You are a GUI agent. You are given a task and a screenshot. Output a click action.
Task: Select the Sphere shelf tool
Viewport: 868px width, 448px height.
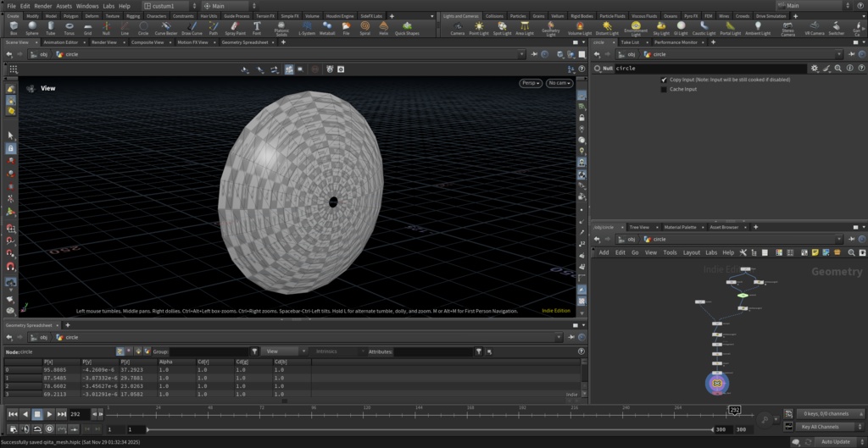click(32, 28)
